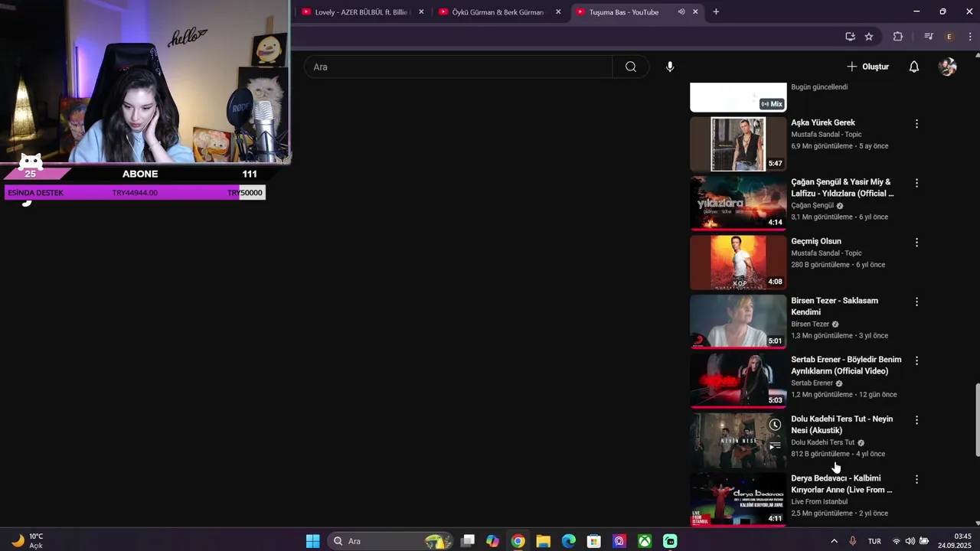980x551 pixels.
Task: Click the YouTube page vertical scrollbar
Action: (976, 419)
